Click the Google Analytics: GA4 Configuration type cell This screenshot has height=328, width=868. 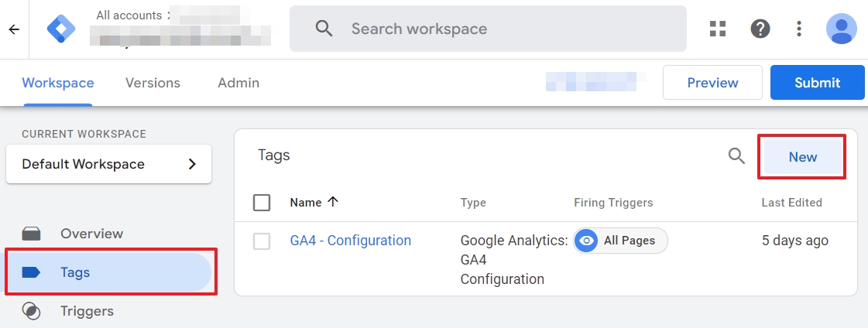pyautogui.click(x=514, y=259)
